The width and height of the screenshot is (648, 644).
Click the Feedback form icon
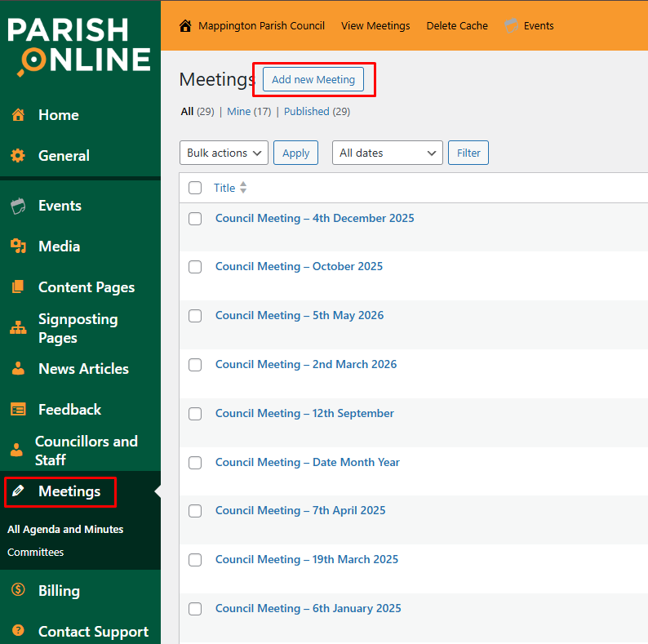point(18,410)
